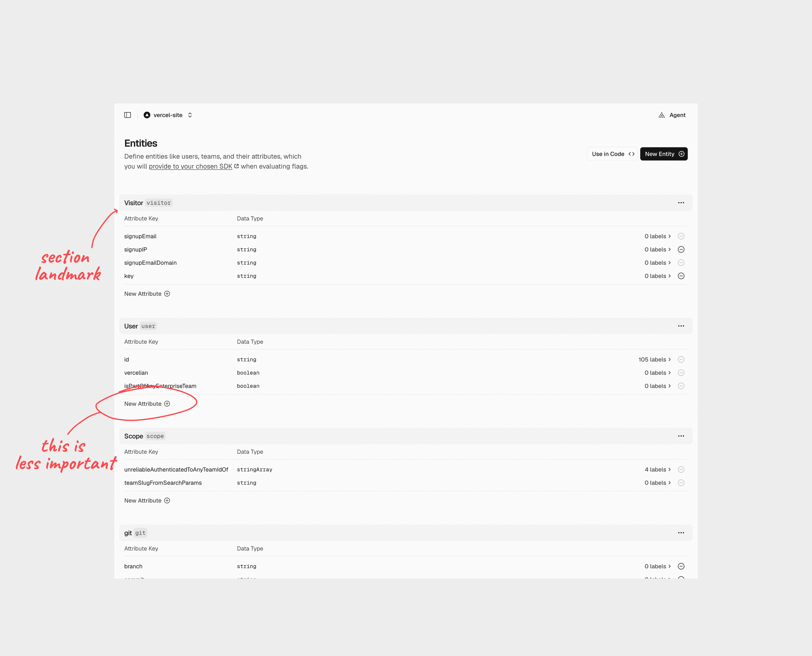Toggle the sidebar panel icon
Viewport: 812px width, 656px height.
(x=128, y=115)
